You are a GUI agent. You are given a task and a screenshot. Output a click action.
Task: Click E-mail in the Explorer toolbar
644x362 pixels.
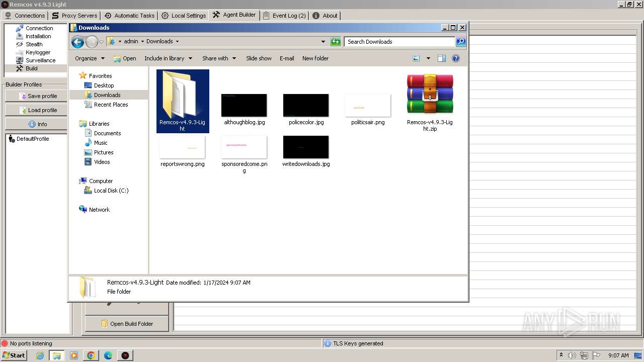pos(287,58)
